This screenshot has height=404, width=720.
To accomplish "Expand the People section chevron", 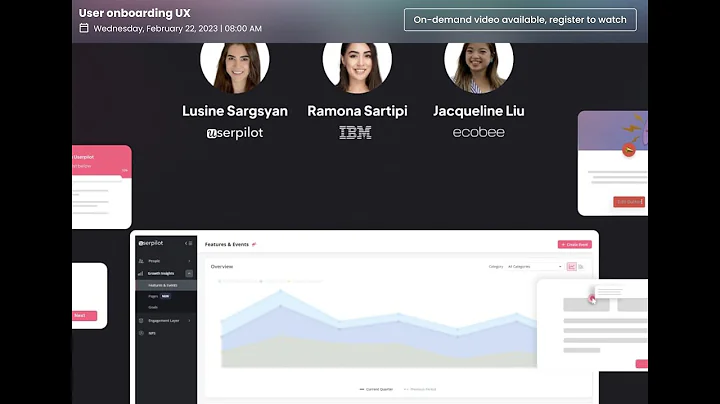I will pos(189,261).
